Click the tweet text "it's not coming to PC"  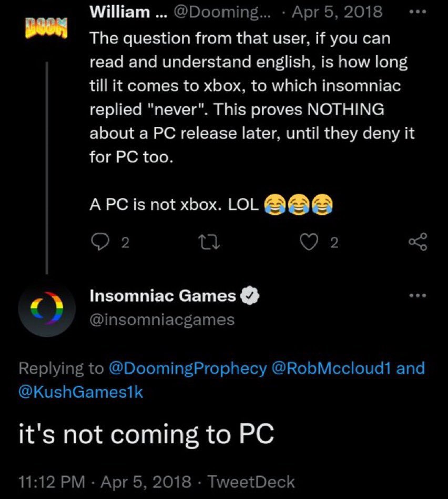146,434
